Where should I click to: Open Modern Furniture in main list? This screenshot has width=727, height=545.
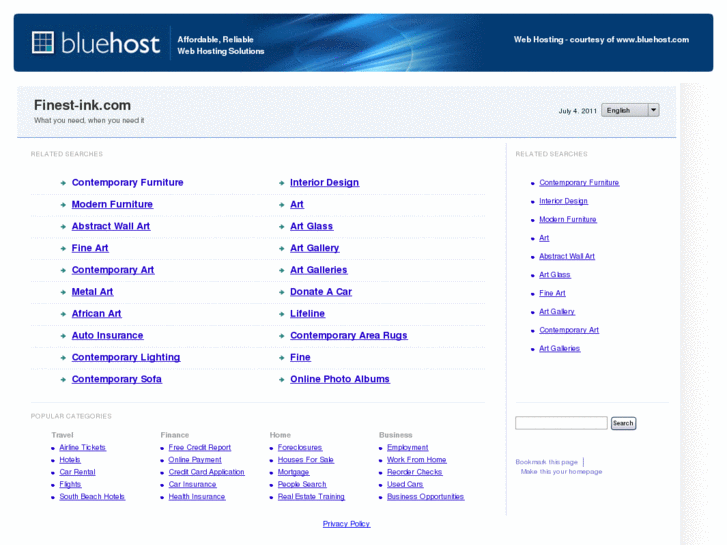[x=112, y=204]
